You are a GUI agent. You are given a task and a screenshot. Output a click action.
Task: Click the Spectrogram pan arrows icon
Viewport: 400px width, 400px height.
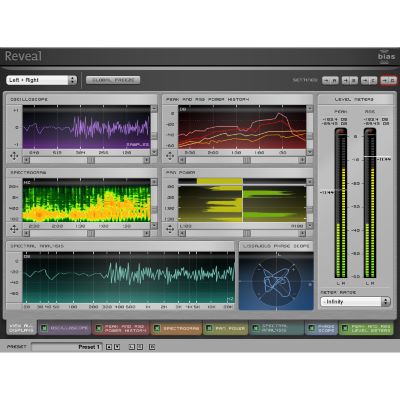(14, 229)
